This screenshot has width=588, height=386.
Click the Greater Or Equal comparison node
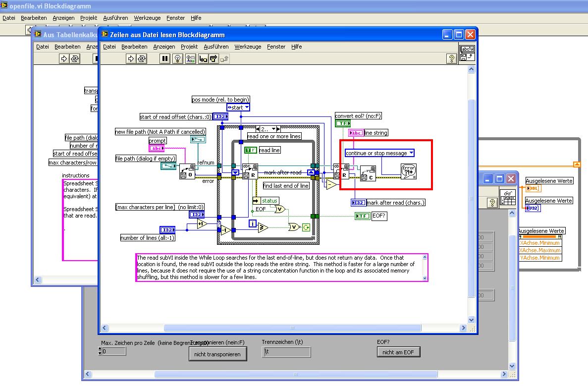[263, 227]
